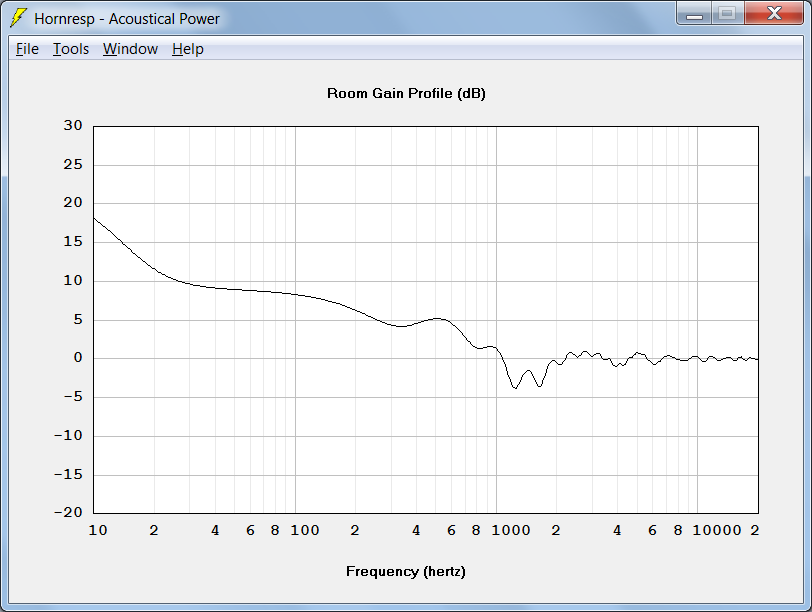Click the −20 dB axis label
The width and height of the screenshot is (812, 612).
point(68,512)
